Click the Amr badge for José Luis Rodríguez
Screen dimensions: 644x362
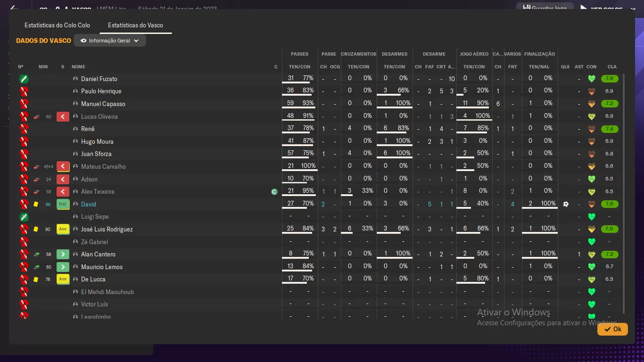point(63,230)
